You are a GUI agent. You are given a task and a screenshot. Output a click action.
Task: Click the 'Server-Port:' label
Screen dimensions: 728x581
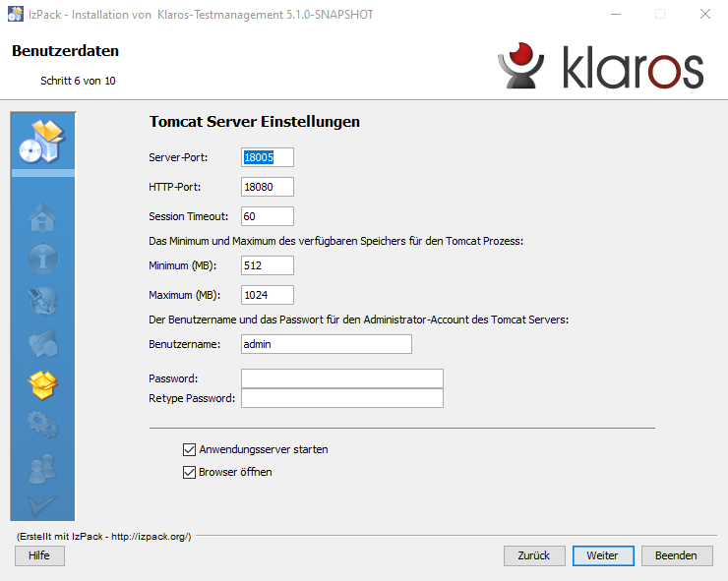178,157
